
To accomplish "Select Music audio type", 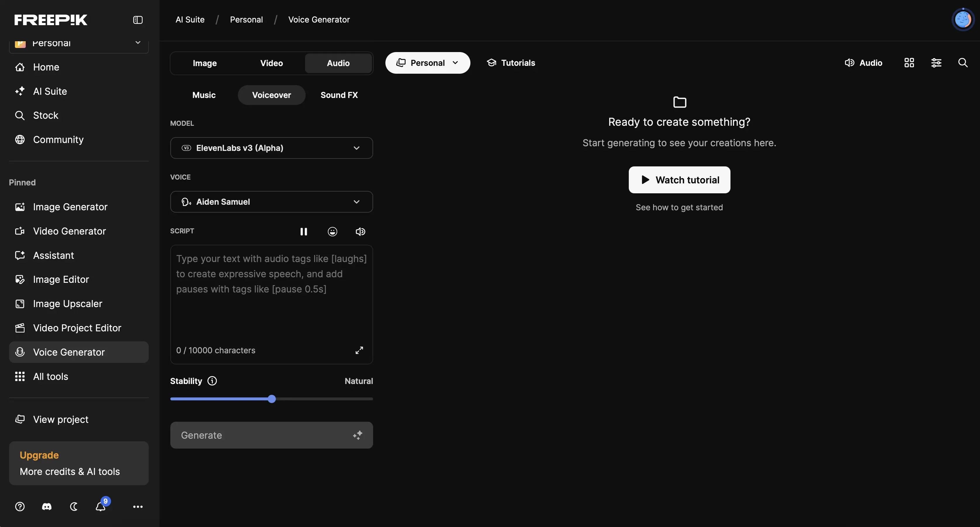I will coord(204,95).
